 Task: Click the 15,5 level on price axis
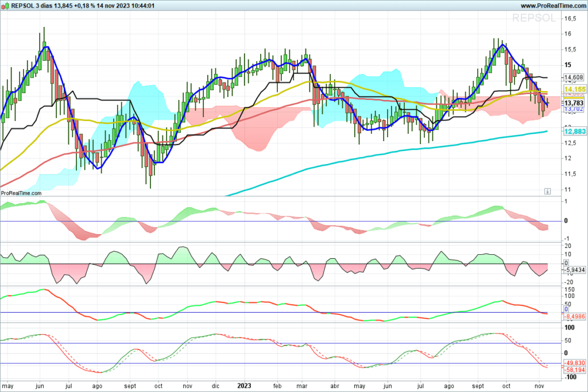(x=570, y=49)
